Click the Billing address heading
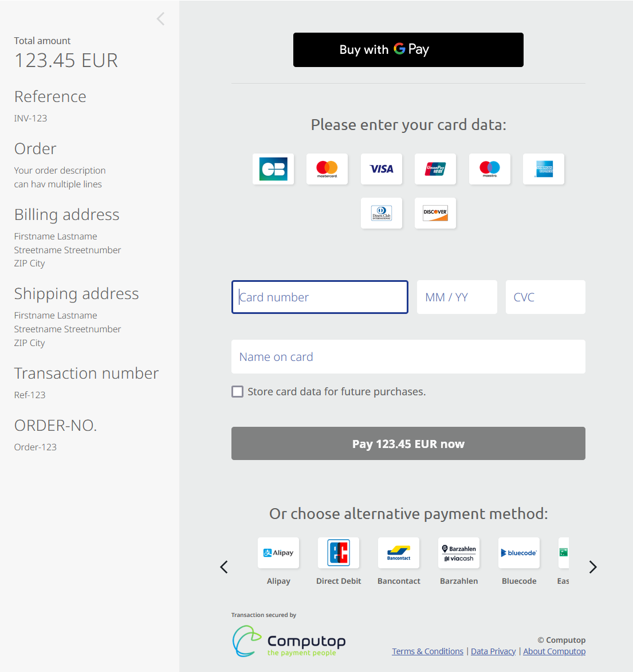Viewport: 633px width, 672px height. pyautogui.click(x=67, y=215)
